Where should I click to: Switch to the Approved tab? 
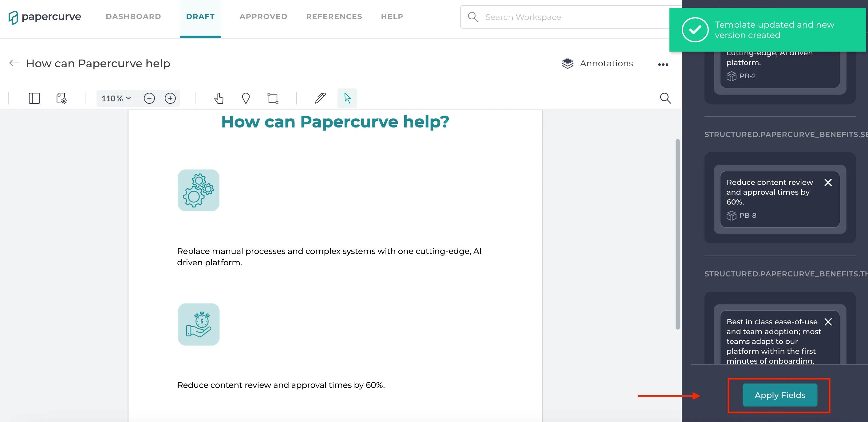pos(263,17)
